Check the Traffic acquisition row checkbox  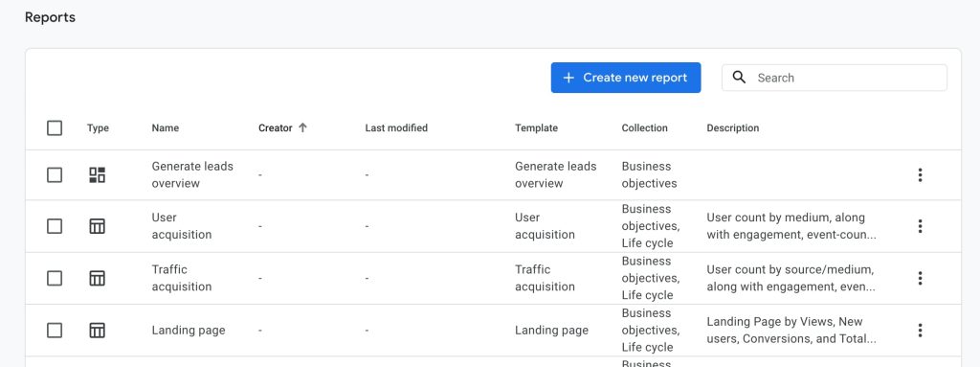[x=55, y=278]
